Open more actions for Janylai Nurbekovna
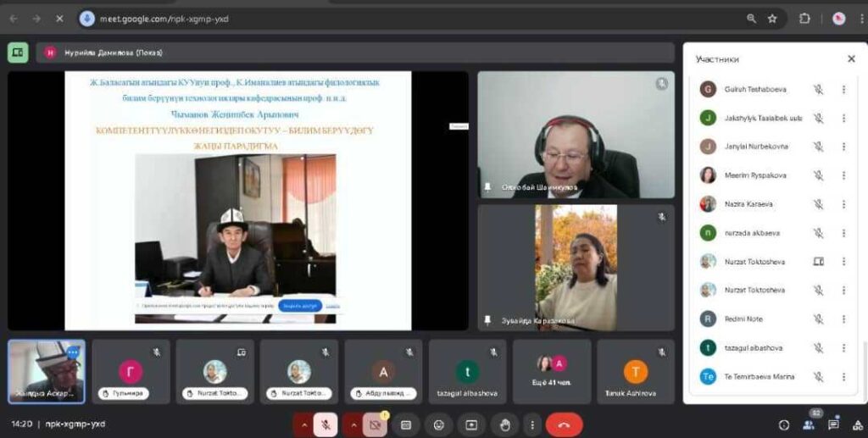 (843, 147)
